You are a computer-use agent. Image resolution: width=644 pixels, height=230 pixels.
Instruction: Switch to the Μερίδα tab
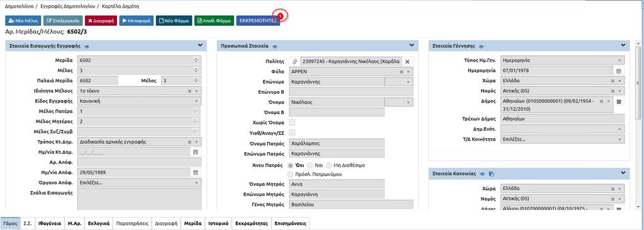coord(193,224)
